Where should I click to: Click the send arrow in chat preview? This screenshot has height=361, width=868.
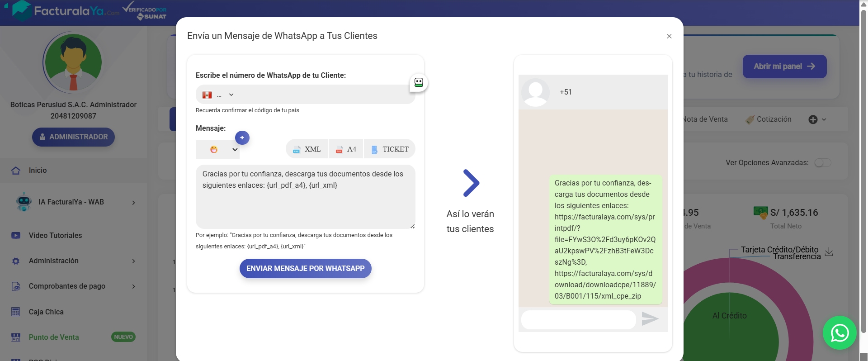coord(650,319)
